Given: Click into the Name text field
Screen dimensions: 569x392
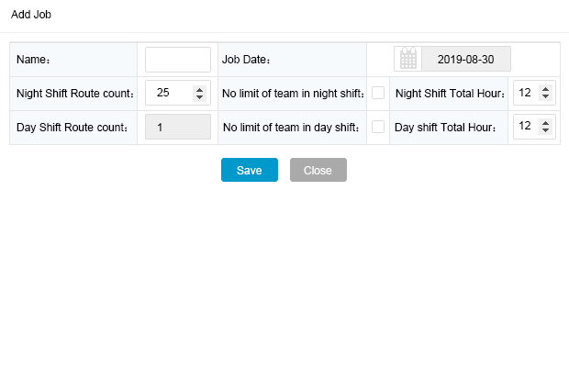Looking at the screenshot, I should [178, 60].
